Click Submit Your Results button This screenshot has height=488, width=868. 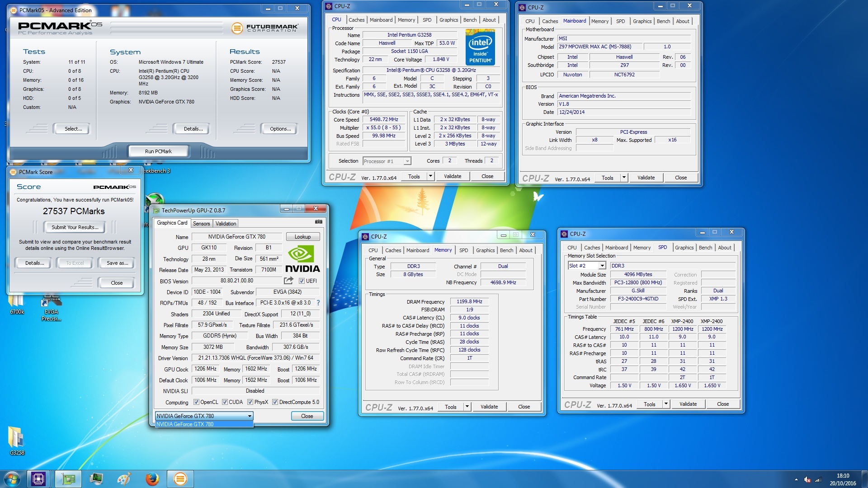pyautogui.click(x=75, y=227)
